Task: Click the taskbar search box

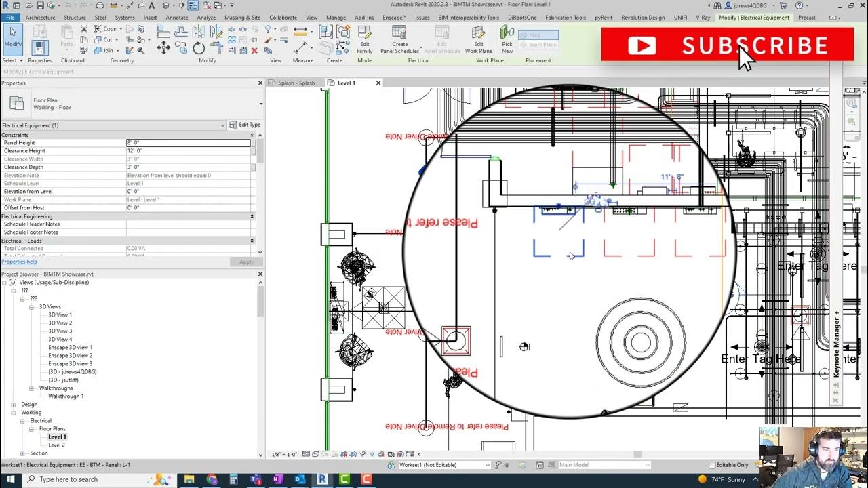Action: point(98,479)
